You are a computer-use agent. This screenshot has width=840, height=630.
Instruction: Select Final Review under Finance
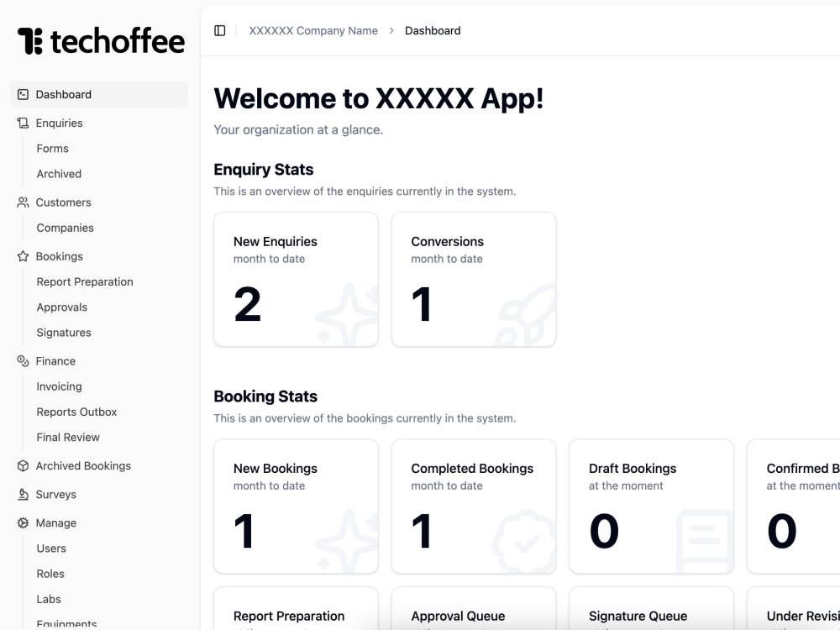pyautogui.click(x=68, y=438)
